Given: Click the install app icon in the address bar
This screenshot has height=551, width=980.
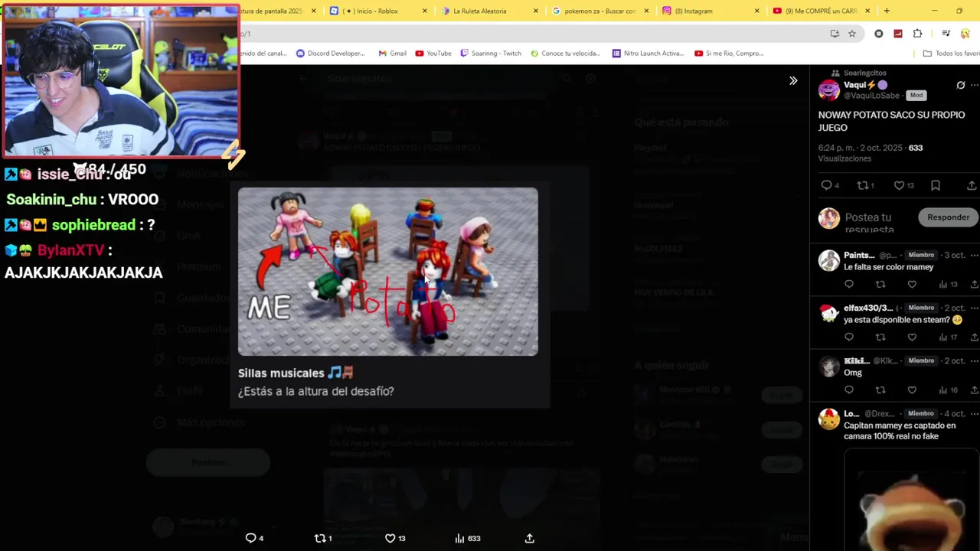Looking at the screenshot, I should [835, 34].
